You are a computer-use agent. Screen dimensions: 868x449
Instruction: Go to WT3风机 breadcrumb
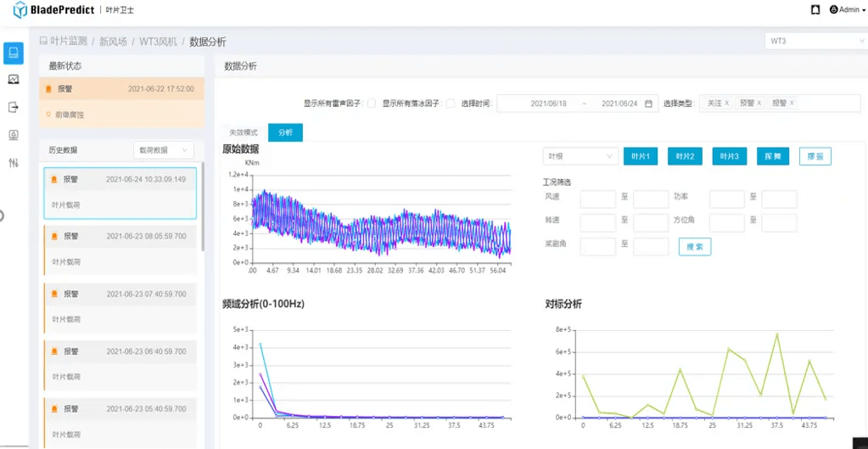(158, 42)
